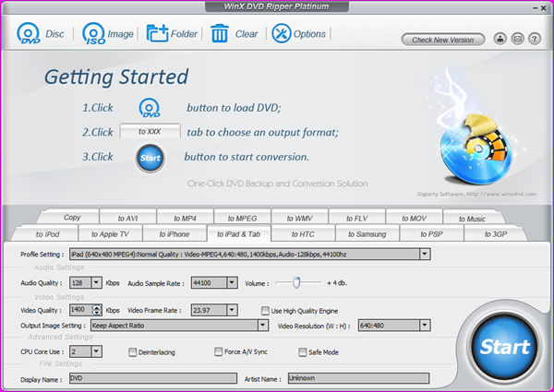Viewport: 554px width, 392px height.
Task: Select the to FLV tab
Action: coord(356,218)
